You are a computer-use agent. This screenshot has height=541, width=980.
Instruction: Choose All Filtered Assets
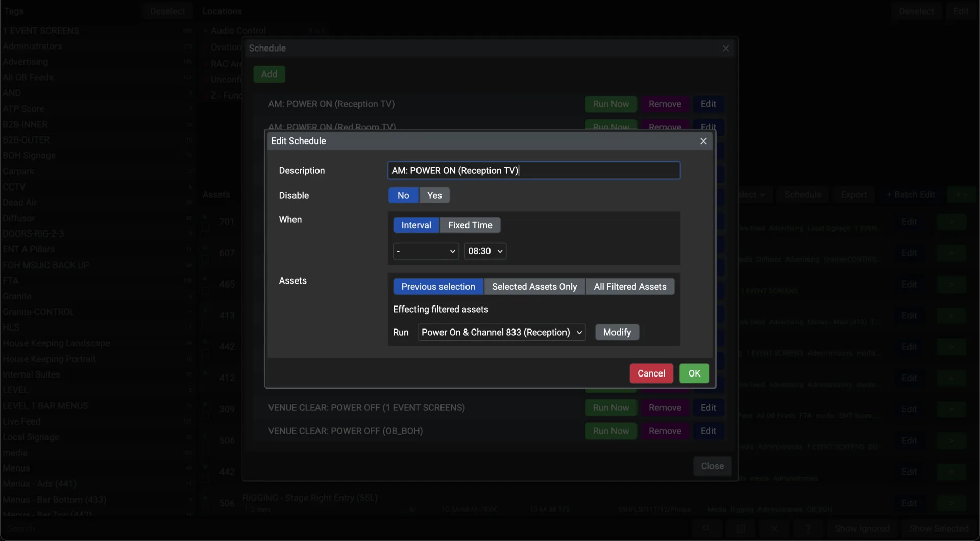click(630, 287)
